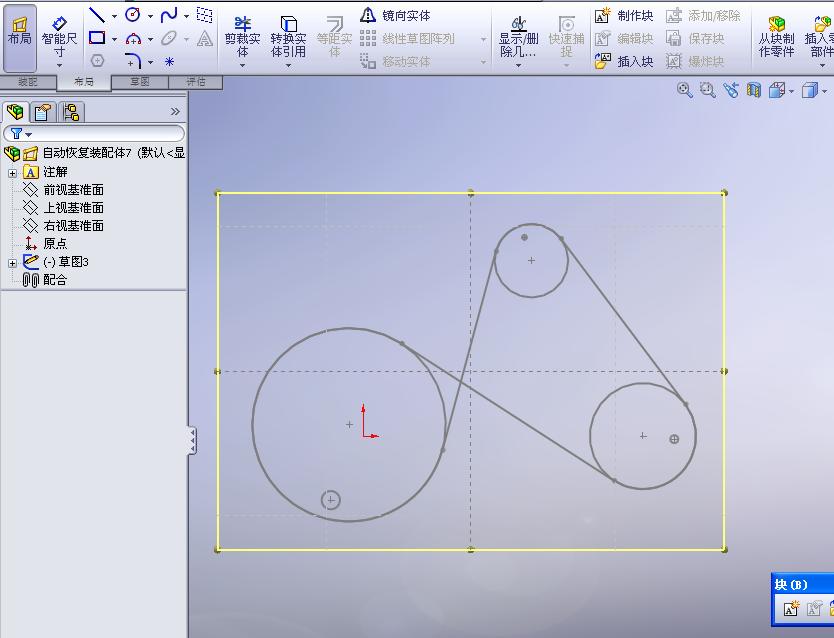834x638 pixels.
Task: Open the Display Style dropdown arrow
Action: tap(824, 91)
